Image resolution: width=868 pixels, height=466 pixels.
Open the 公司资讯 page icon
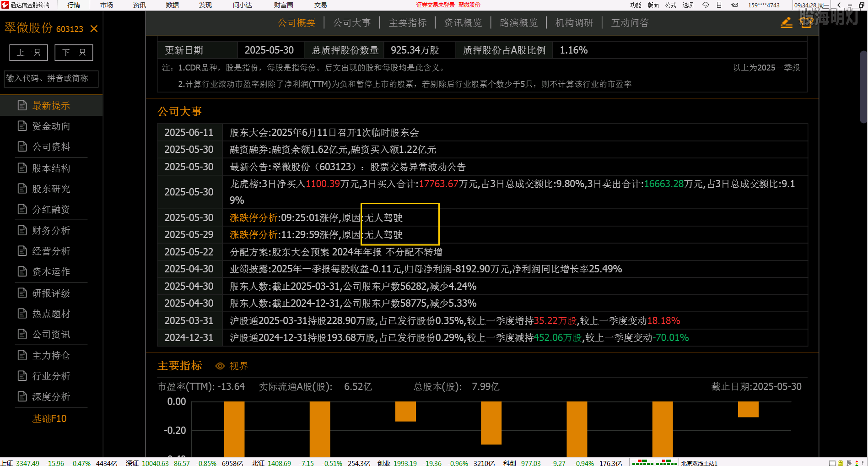click(22, 334)
